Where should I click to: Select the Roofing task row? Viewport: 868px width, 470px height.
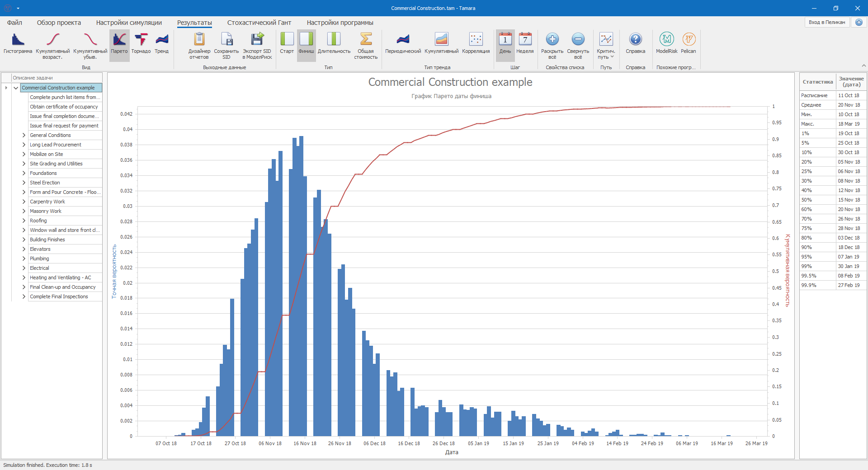[x=38, y=221]
